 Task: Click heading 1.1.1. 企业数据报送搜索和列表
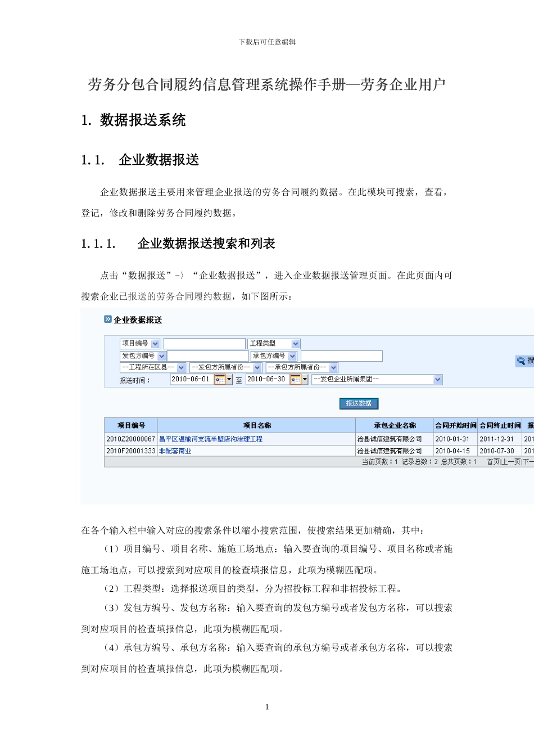[178, 244]
